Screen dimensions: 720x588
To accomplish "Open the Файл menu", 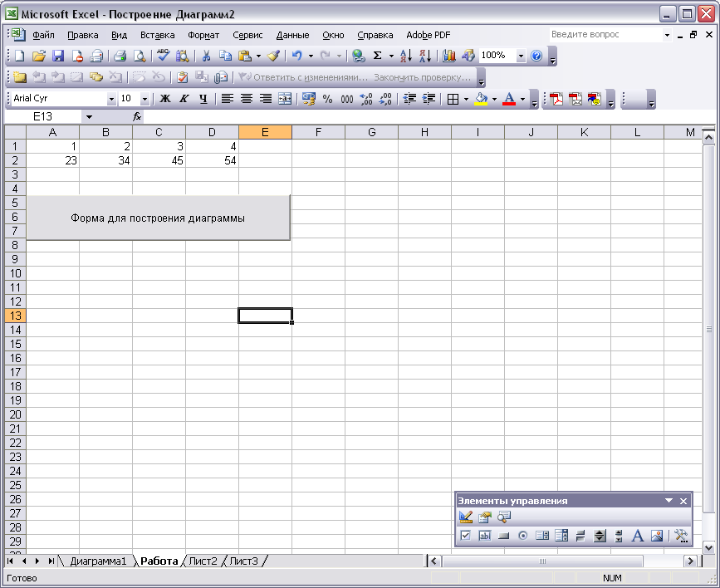I will click(43, 35).
